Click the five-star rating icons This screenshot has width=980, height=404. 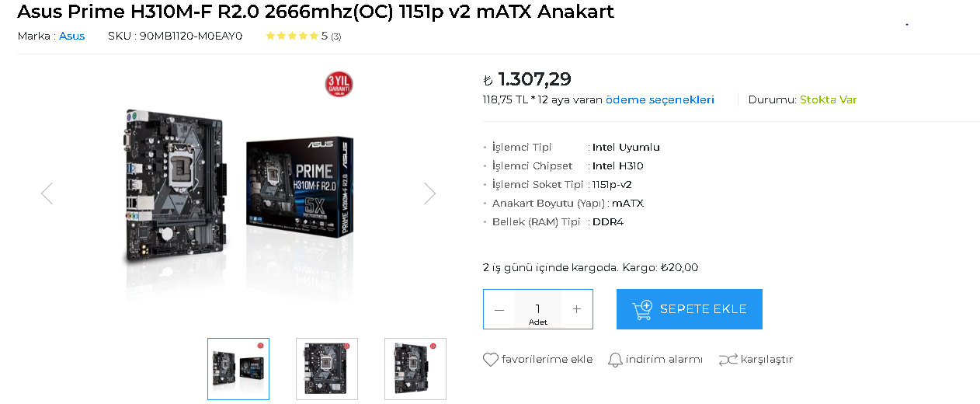[292, 36]
